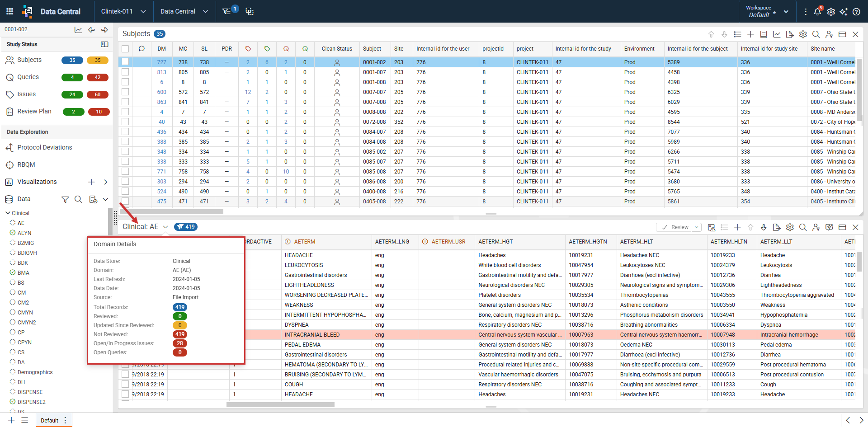The width and height of the screenshot is (868, 427).
Task: Click the yellow Updated Since Reviewed badge
Action: (180, 325)
